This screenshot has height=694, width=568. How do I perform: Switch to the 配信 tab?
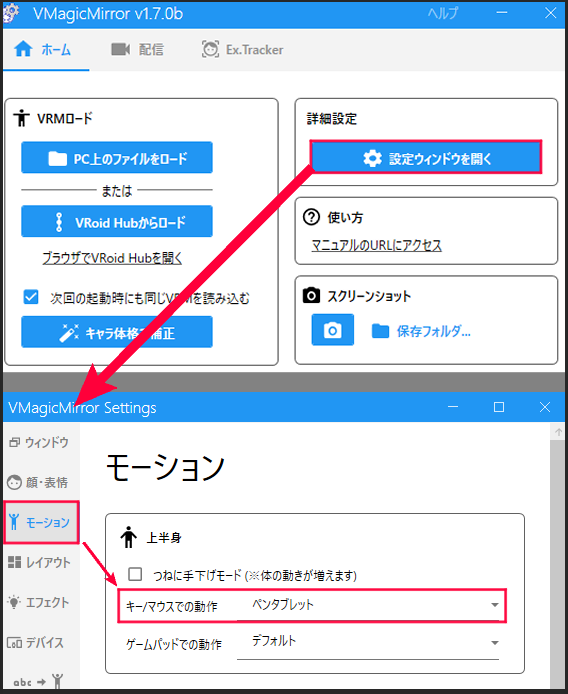click(x=137, y=49)
